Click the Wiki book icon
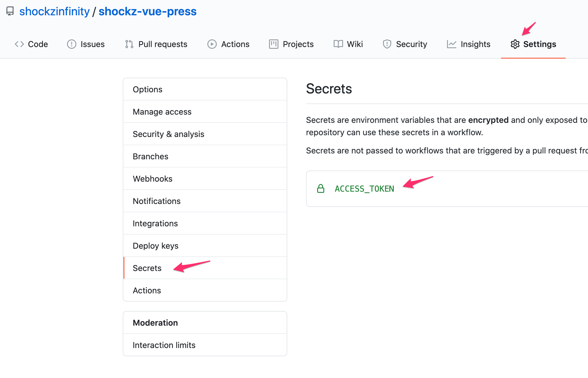 tap(338, 44)
